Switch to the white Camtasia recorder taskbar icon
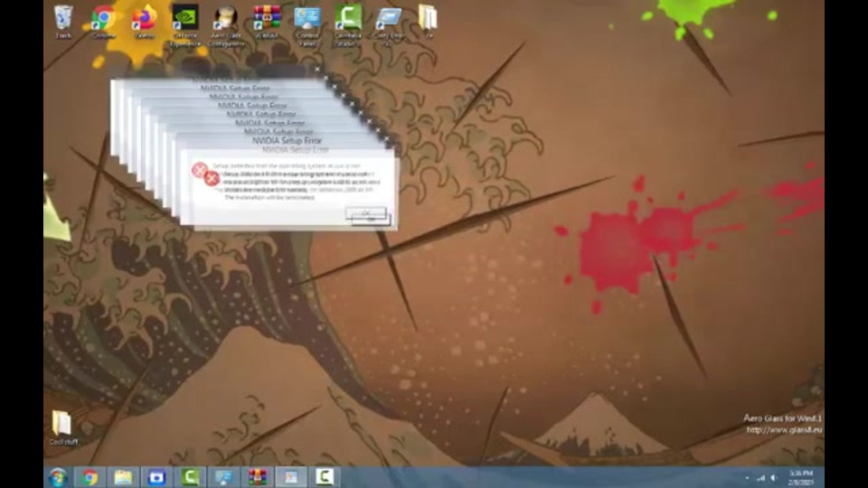Screen dimensions: 868x488 coord(325,477)
